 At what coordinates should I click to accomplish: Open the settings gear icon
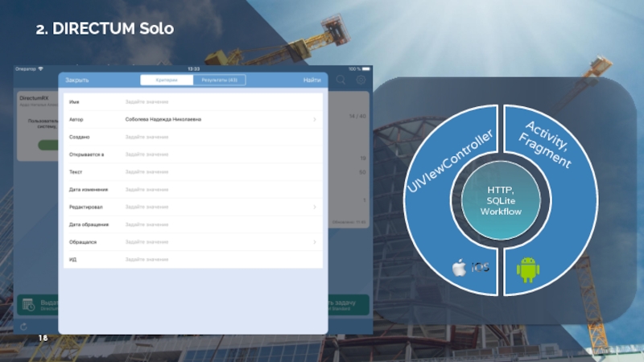(361, 80)
